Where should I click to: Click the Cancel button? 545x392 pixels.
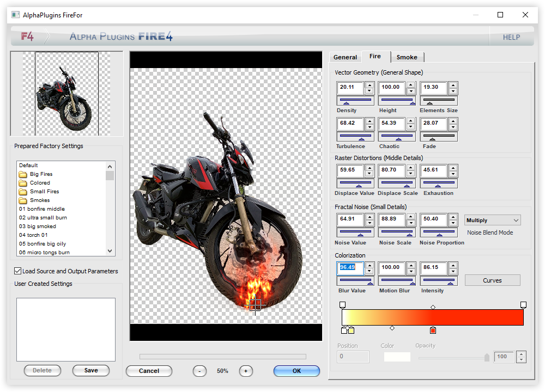click(x=149, y=371)
